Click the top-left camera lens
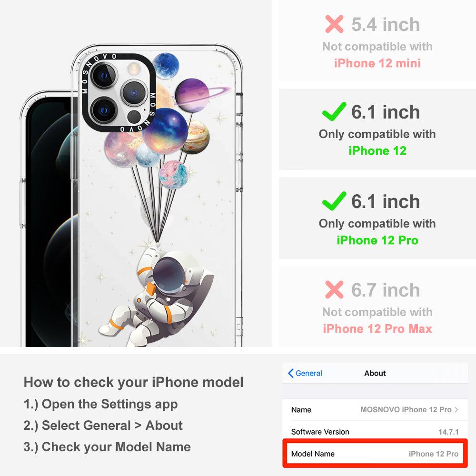 [104, 76]
